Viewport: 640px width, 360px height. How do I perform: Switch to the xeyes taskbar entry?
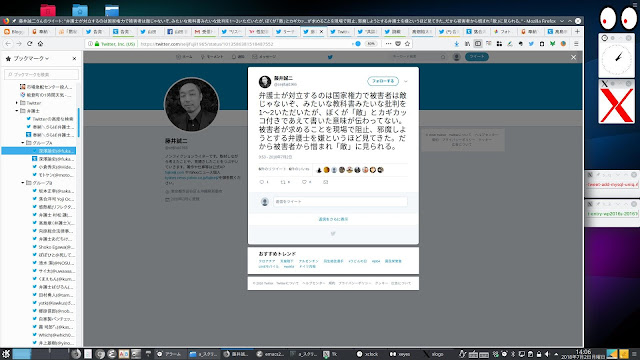400,354
